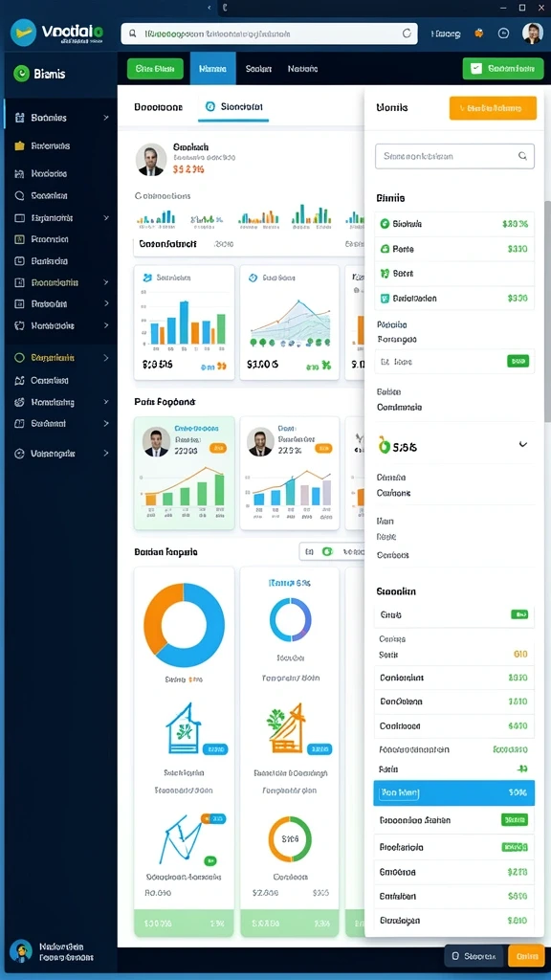Click the vertical scrollbar on the right edge
Image resolution: width=551 pixels, height=980 pixels.
point(547,313)
